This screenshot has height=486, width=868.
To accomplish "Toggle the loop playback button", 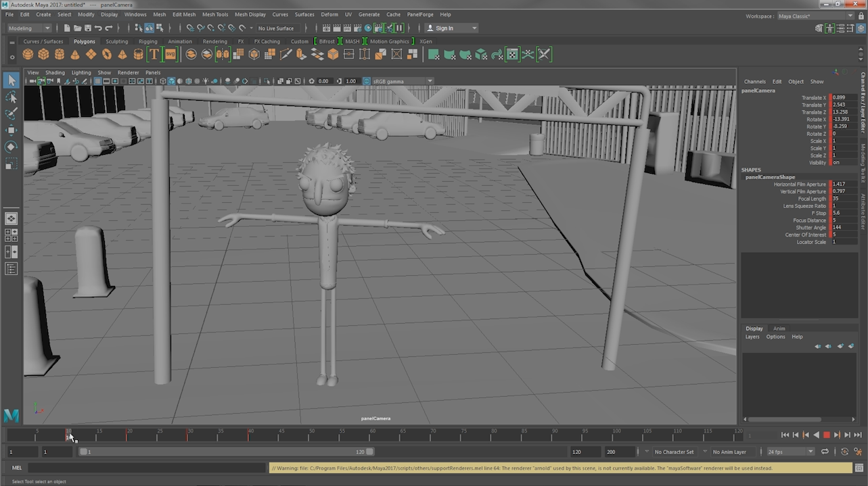I will click(x=825, y=452).
